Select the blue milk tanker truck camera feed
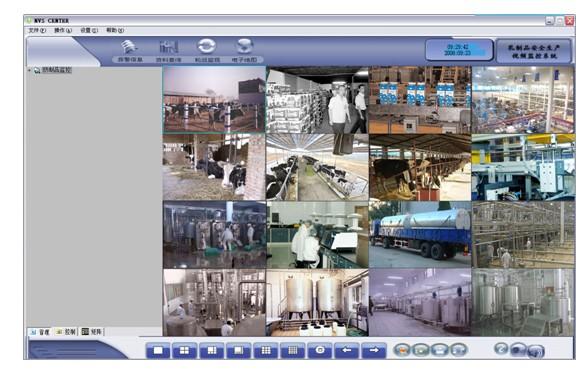Image resolution: width=581 pixels, height=369 pixels. 420,235
